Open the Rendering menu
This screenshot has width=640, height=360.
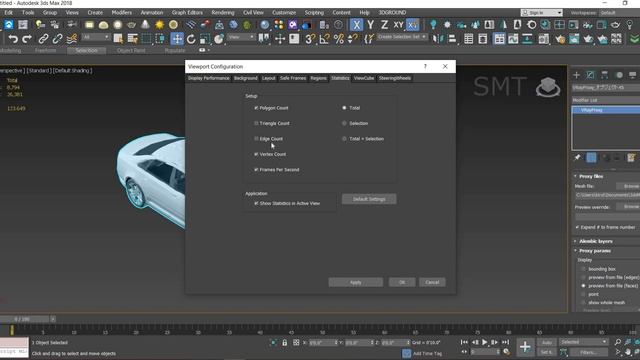point(223,13)
